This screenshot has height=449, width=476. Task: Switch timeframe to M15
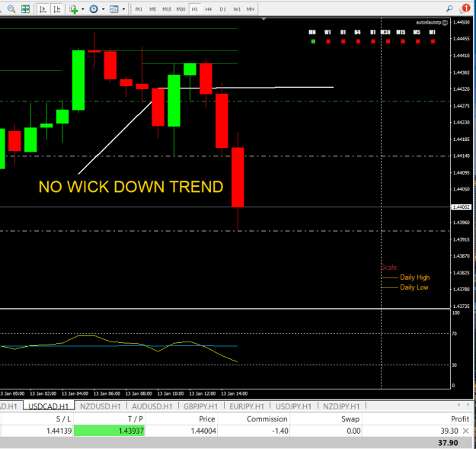pos(167,9)
